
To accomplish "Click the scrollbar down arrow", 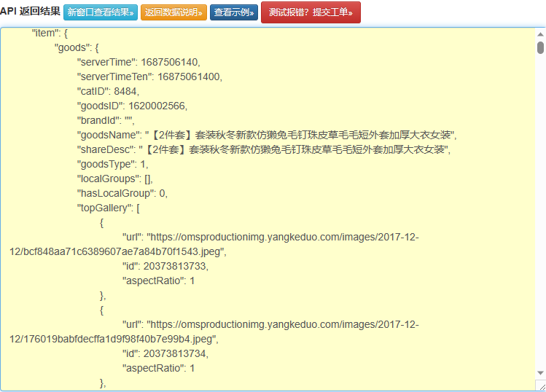I will tap(540, 373).
